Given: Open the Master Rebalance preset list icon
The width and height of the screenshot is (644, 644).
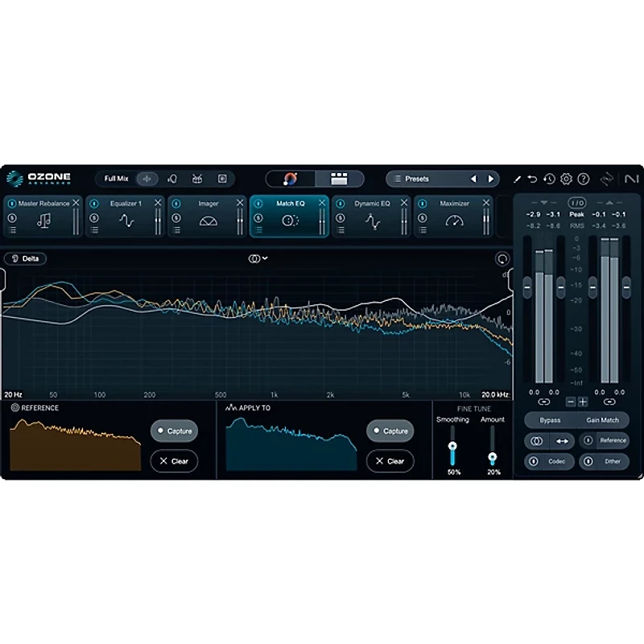Looking at the screenshot, I should click(x=12, y=230).
